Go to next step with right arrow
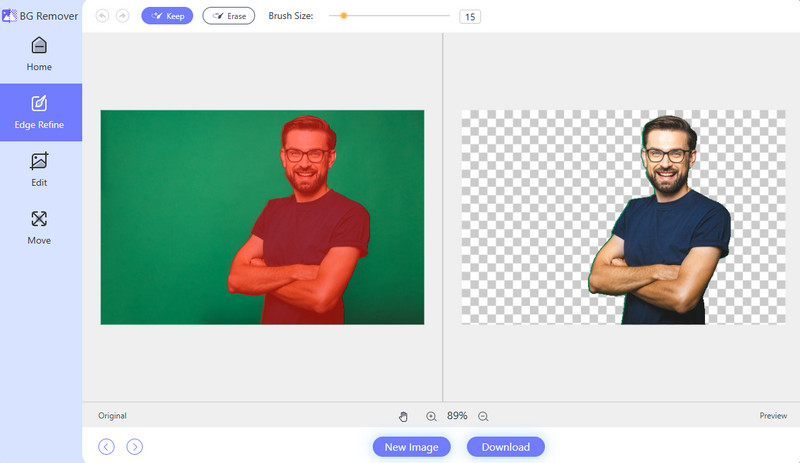This screenshot has width=800, height=463. (x=135, y=447)
